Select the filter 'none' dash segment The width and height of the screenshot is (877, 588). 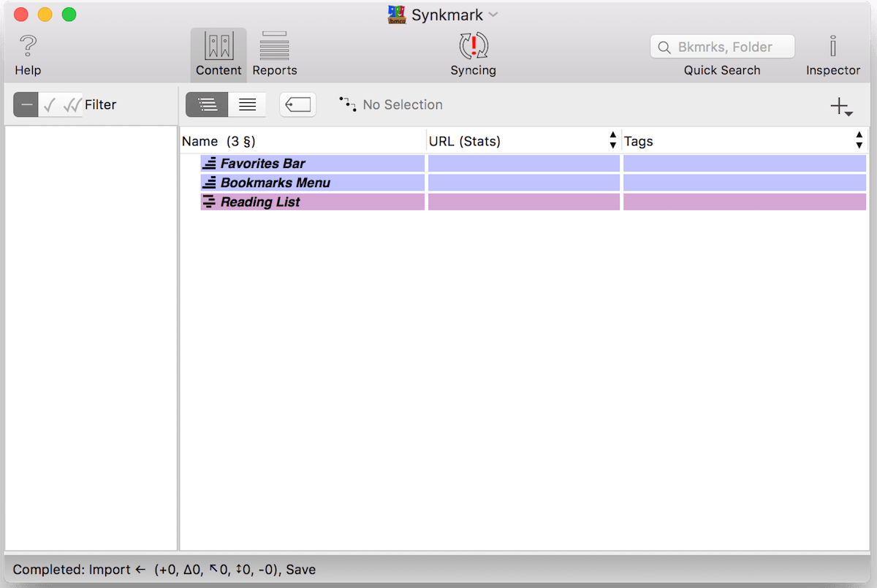[26, 104]
